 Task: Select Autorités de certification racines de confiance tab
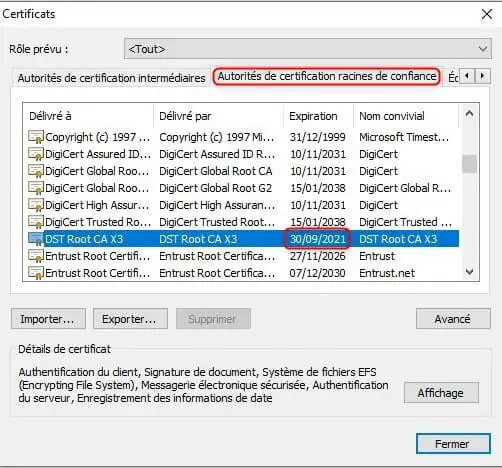click(327, 76)
